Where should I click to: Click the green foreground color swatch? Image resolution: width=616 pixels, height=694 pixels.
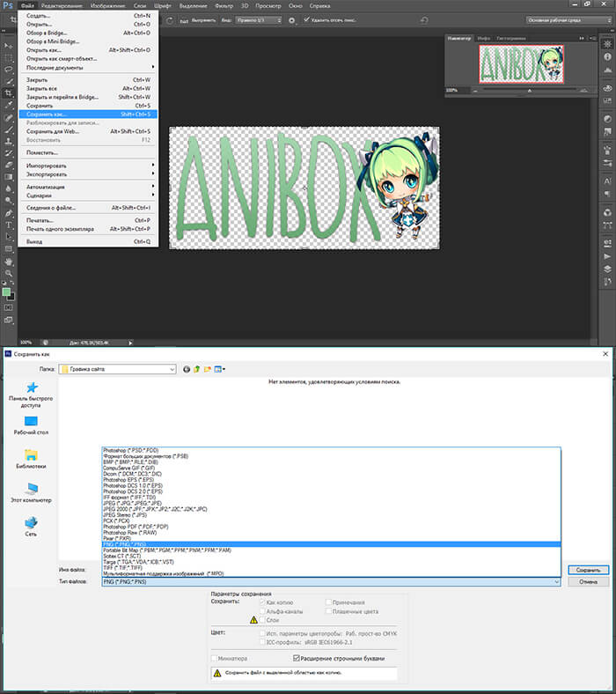point(6,292)
